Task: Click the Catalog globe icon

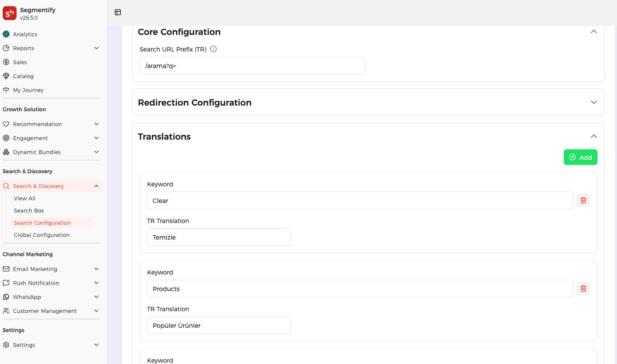Action: click(x=6, y=76)
